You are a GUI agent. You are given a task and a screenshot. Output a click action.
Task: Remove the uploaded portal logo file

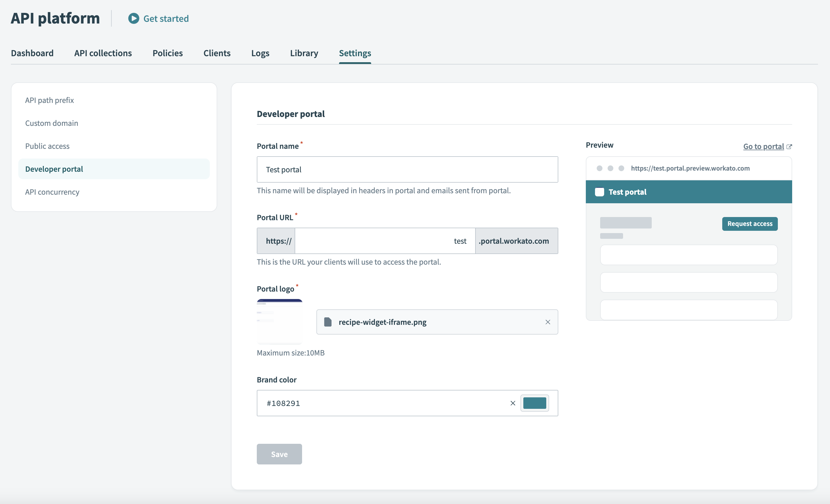547,322
